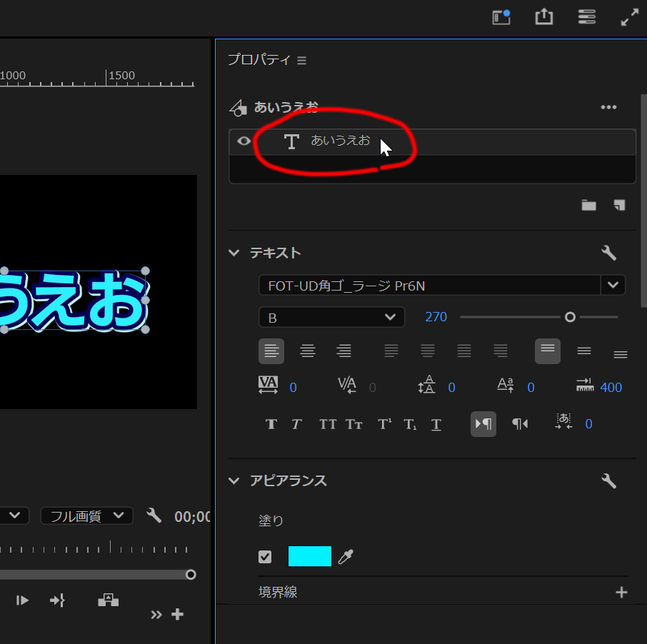Screen dimensions: 647x644
Task: Set center align text
Action: coord(307,351)
